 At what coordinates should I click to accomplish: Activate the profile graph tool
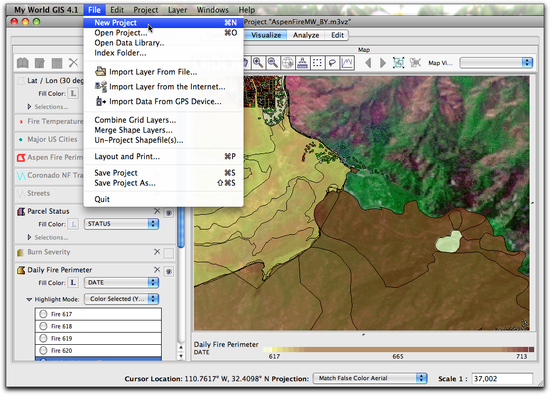(x=347, y=63)
